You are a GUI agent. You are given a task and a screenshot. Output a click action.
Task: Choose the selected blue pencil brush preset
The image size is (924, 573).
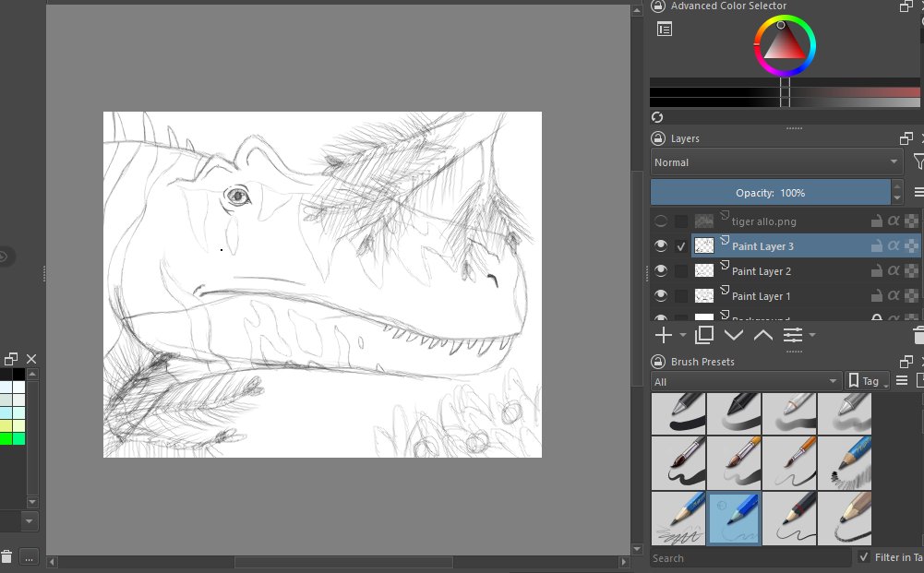click(x=734, y=519)
